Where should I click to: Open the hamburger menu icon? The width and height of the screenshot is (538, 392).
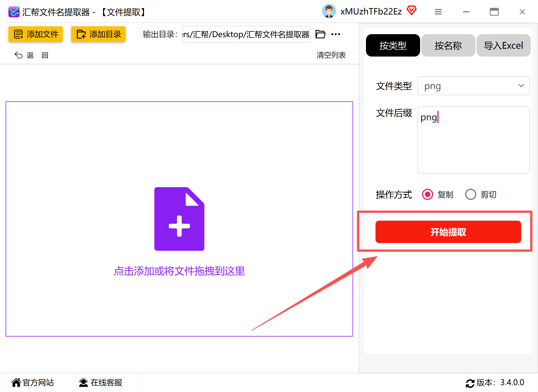(438, 12)
